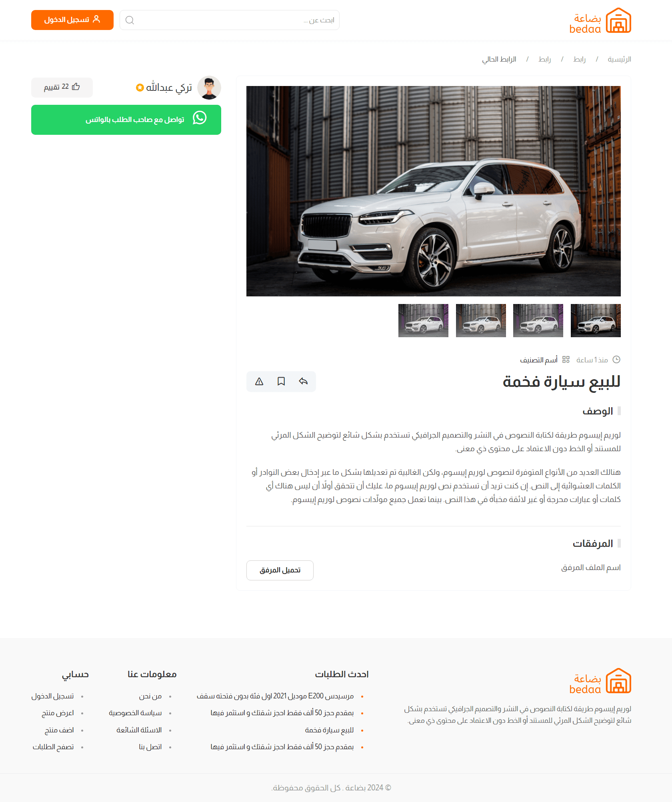Open the bedaa logo in header
This screenshot has width=672, height=802.
click(600, 20)
